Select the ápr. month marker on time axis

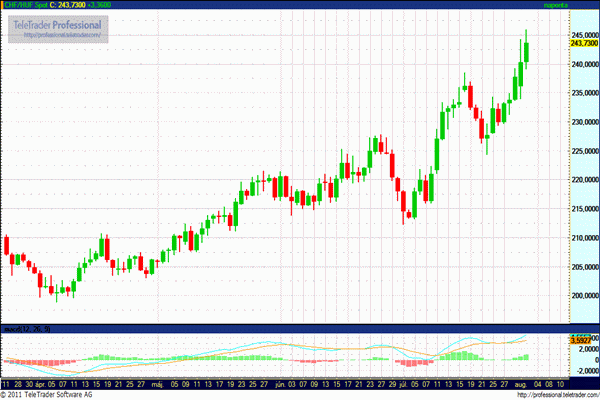(x=43, y=382)
